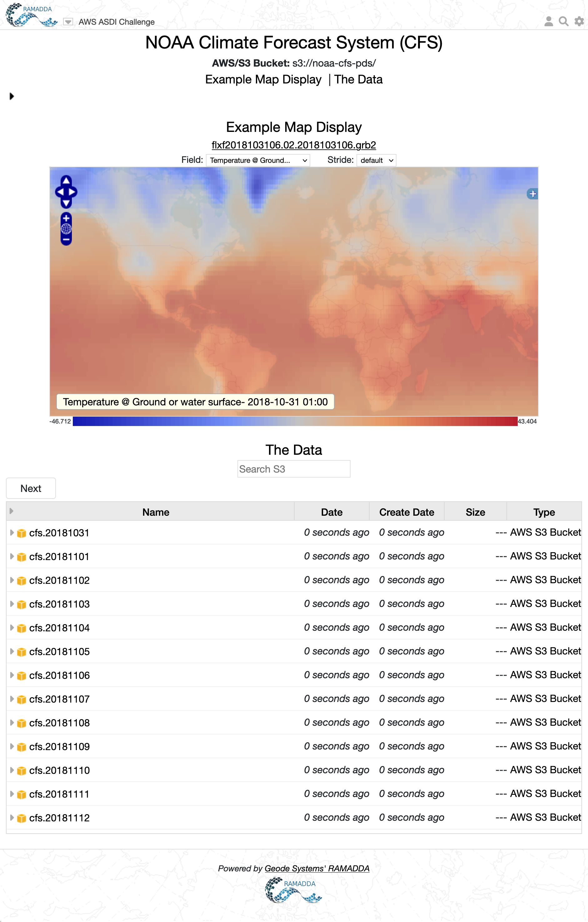Click folder icon for cfs.20181107
Screen dimensions: 588x922
tap(22, 699)
